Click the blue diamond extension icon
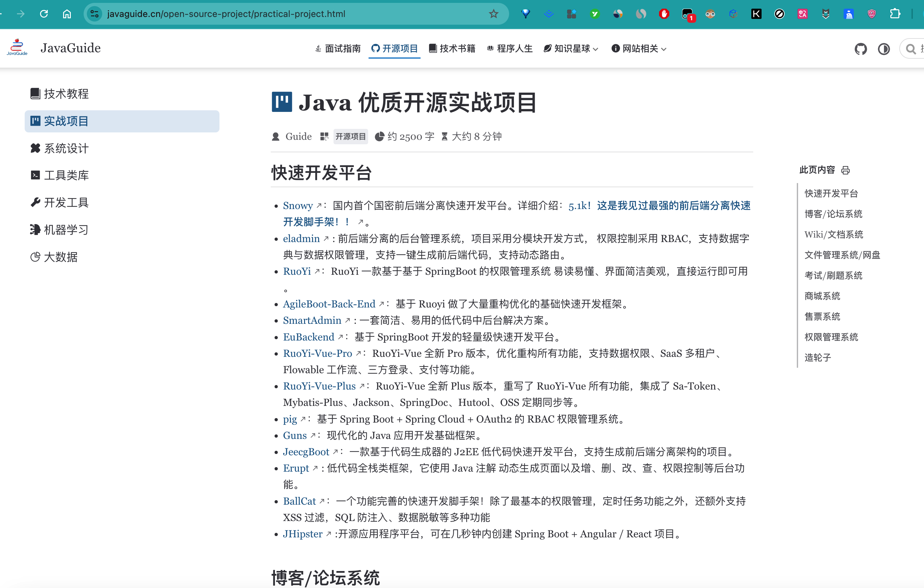Viewport: 924px width, 588px height. coord(526,14)
